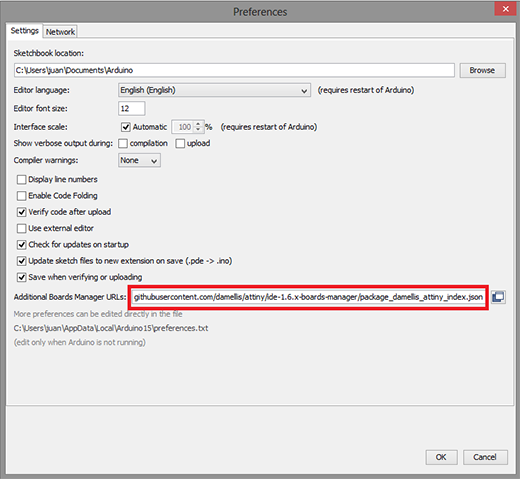Click the Browse button for sketchbook location
This screenshot has width=520, height=479.
click(x=482, y=70)
